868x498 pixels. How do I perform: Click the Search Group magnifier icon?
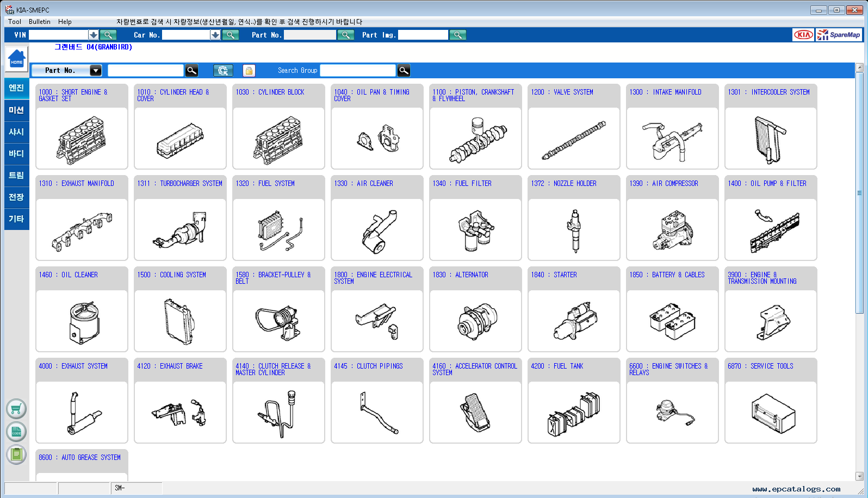click(x=404, y=70)
